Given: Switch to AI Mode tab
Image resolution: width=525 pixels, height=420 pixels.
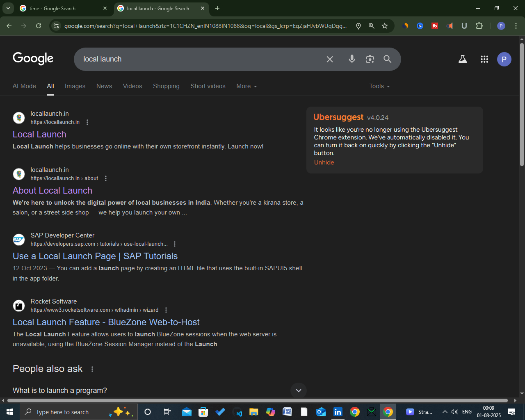Looking at the screenshot, I should click(x=24, y=86).
